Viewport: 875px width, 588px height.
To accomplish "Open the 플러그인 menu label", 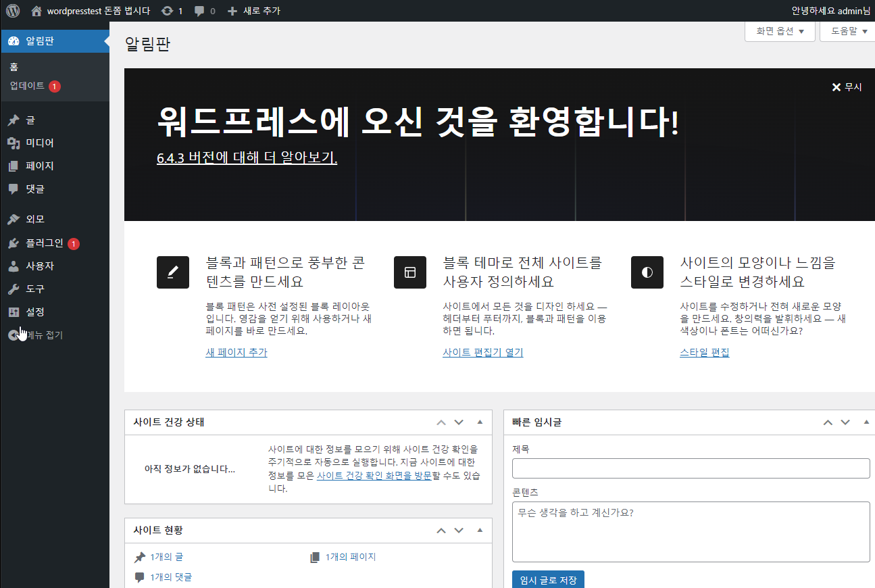I will click(x=45, y=243).
